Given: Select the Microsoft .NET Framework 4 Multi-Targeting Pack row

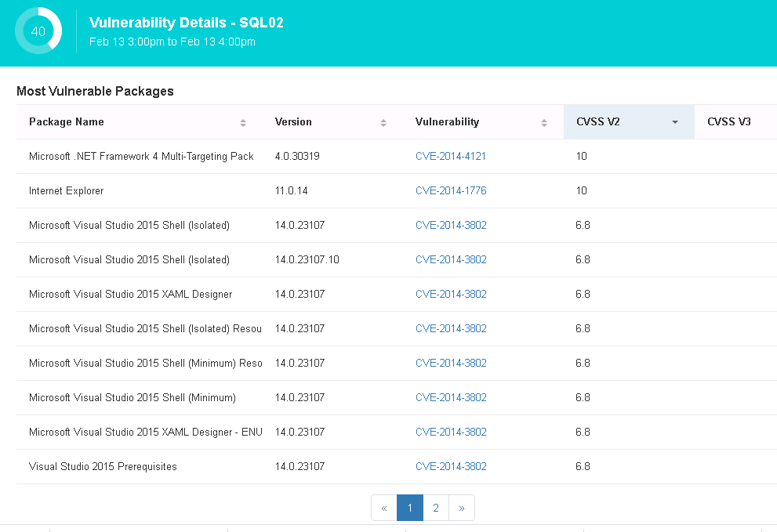Looking at the screenshot, I should coord(141,157).
